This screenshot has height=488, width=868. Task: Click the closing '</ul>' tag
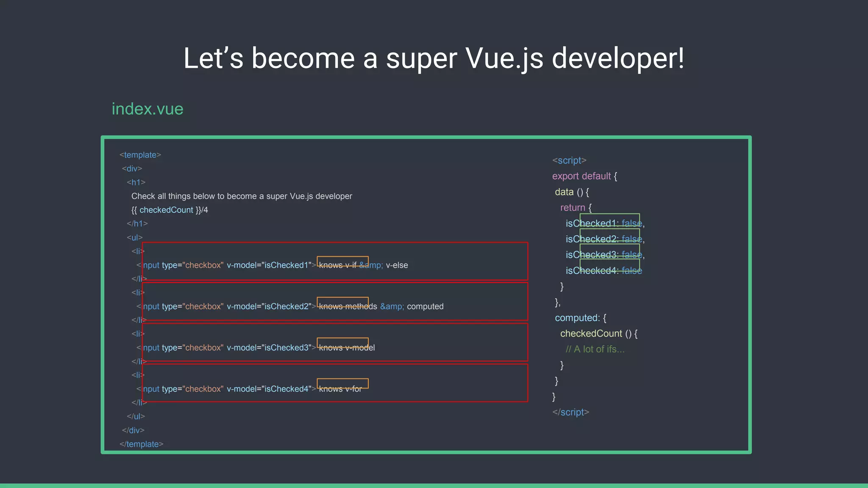[x=136, y=416]
